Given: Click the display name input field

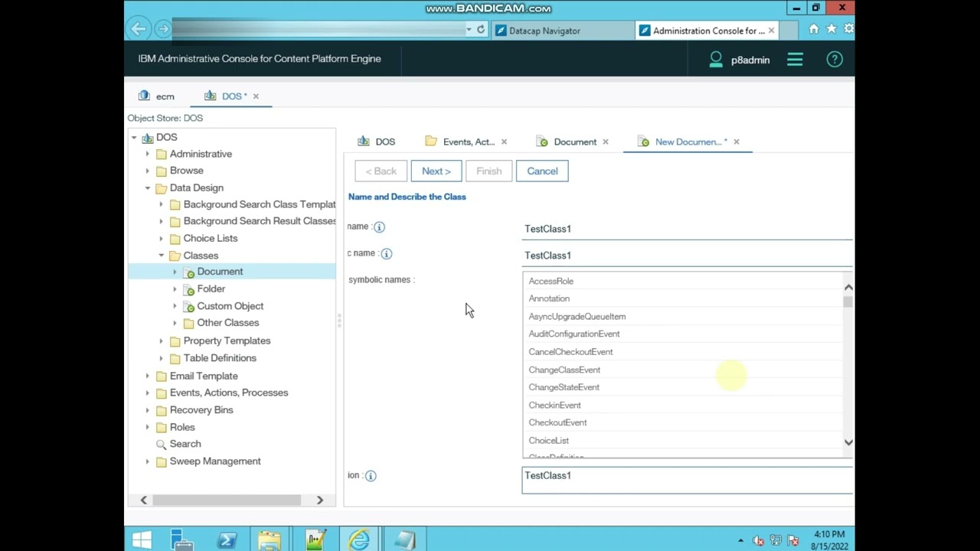Looking at the screenshot, I should point(688,229).
